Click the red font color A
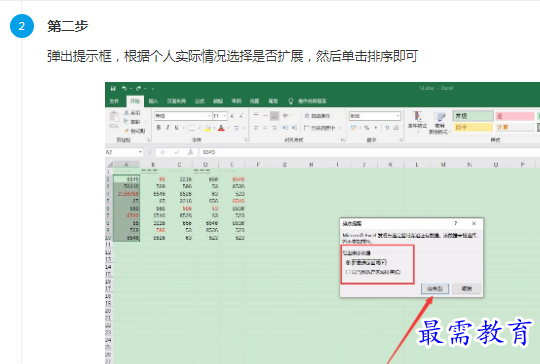The height and width of the screenshot is (364, 540). point(221,128)
